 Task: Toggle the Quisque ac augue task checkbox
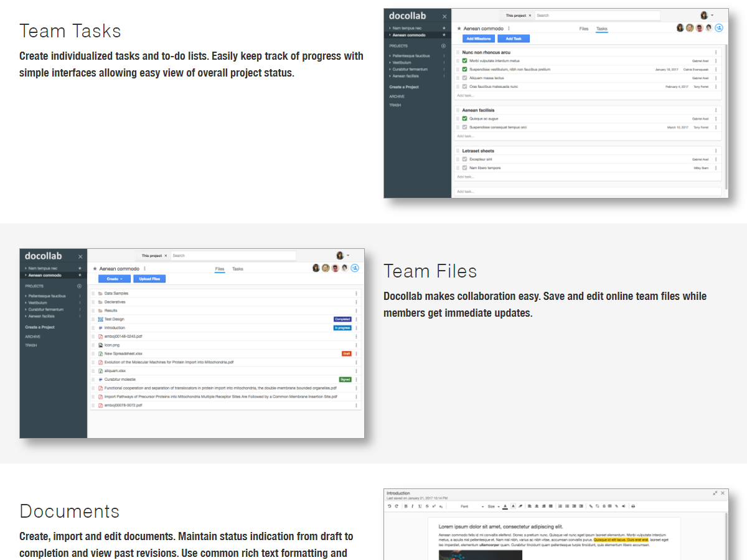[x=464, y=118]
